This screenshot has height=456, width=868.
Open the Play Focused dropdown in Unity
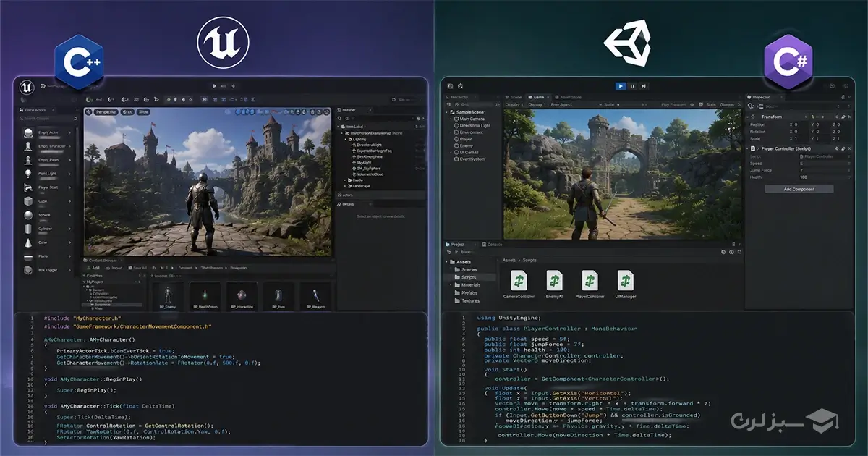pos(675,105)
